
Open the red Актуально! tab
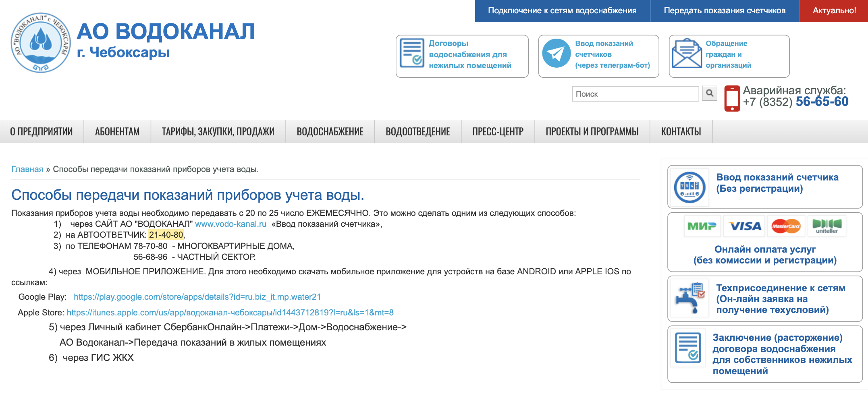click(834, 11)
